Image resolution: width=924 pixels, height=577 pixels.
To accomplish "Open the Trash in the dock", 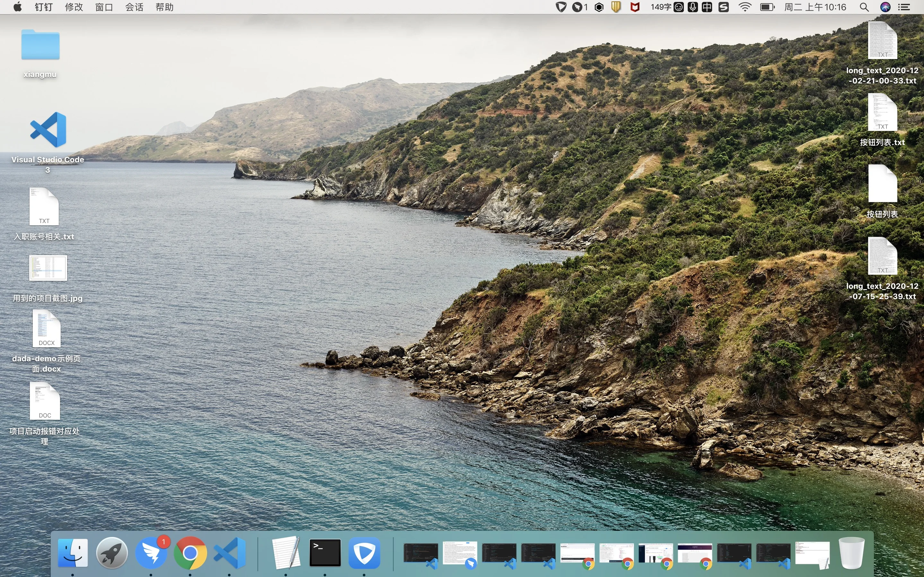I will [x=851, y=553].
